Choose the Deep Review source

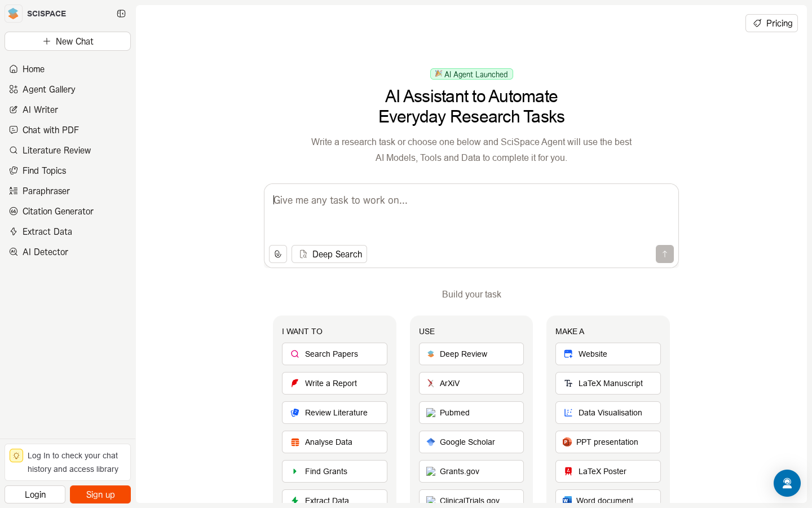[x=471, y=354]
